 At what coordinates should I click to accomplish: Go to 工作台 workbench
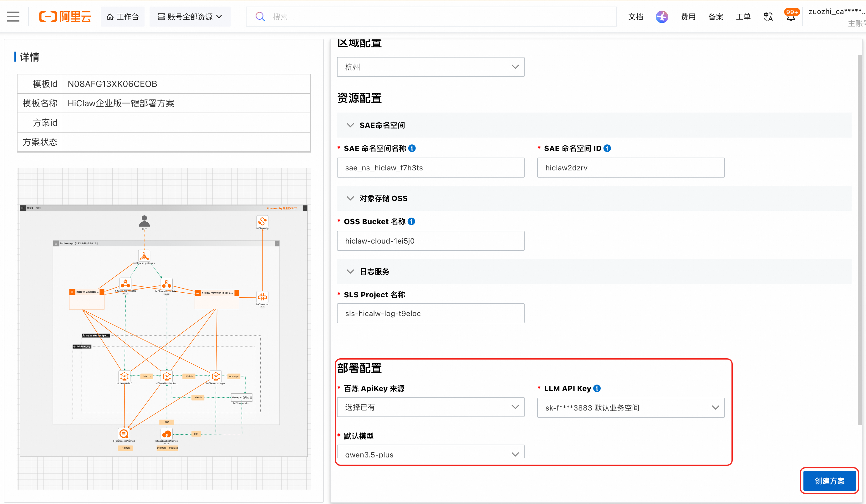(x=122, y=17)
